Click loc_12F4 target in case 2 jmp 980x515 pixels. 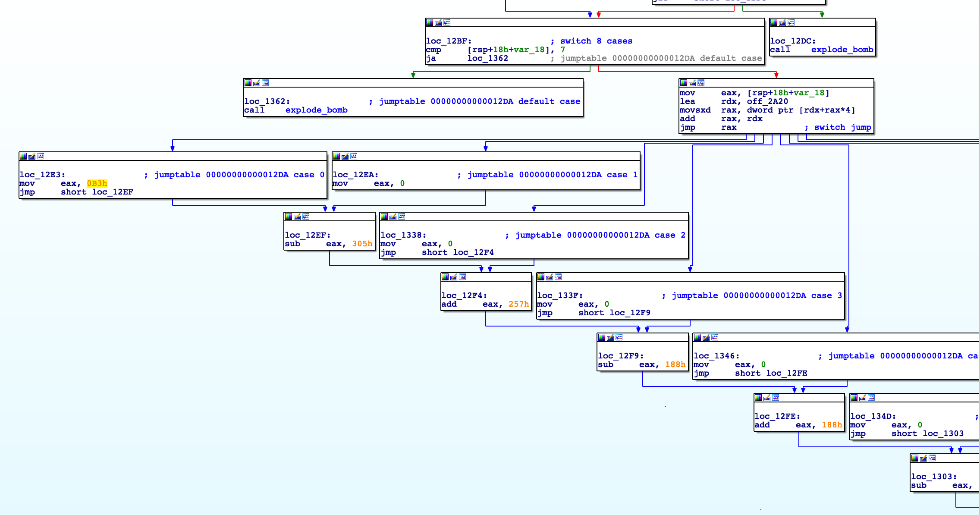(x=473, y=252)
